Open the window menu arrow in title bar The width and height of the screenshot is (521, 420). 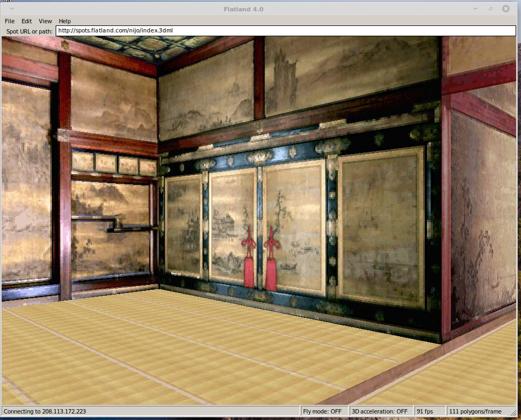pyautogui.click(x=12, y=9)
